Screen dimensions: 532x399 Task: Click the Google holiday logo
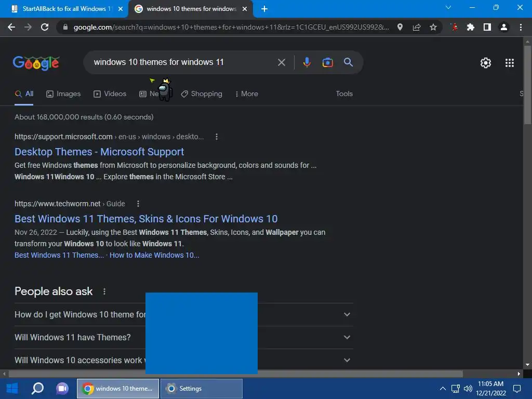tap(36, 63)
